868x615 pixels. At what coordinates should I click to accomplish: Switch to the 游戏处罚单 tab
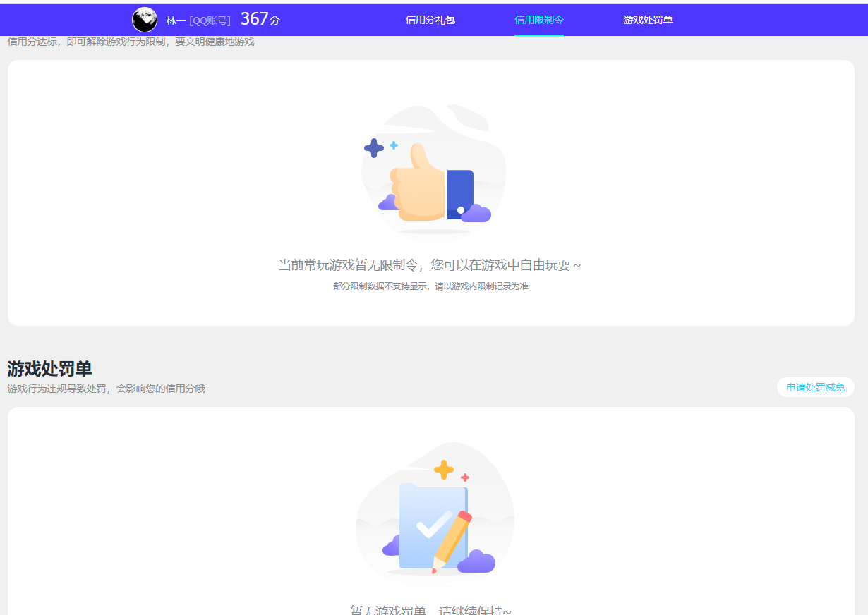point(648,20)
